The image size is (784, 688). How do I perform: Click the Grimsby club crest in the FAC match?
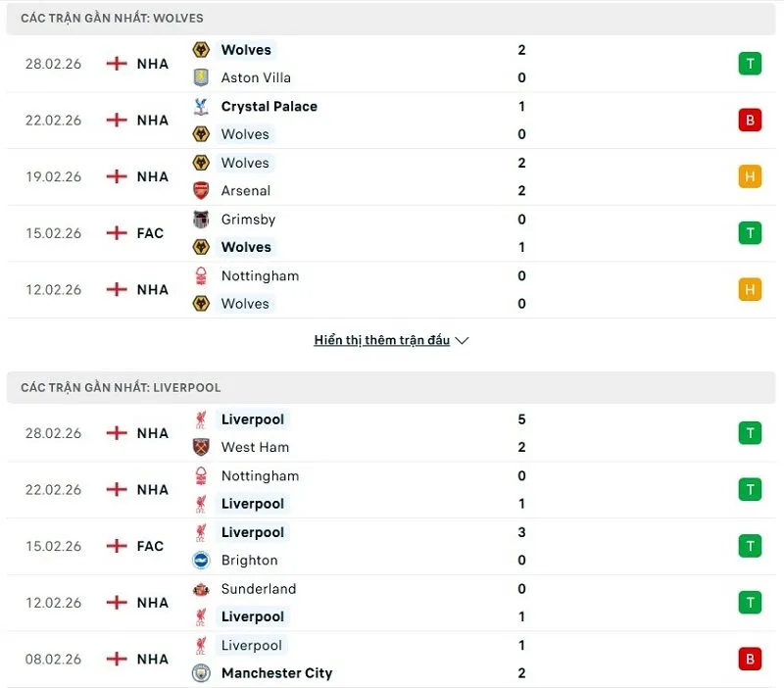coord(203,220)
